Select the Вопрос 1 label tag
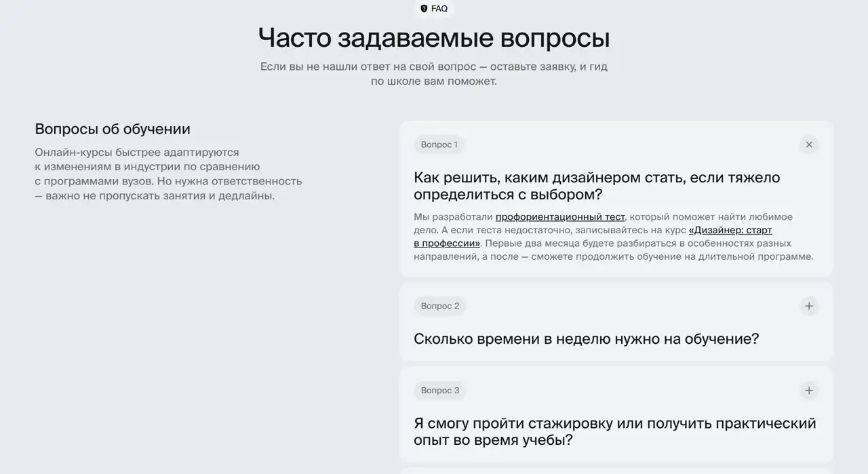Screen dimensions: 868x474 [x=439, y=144]
